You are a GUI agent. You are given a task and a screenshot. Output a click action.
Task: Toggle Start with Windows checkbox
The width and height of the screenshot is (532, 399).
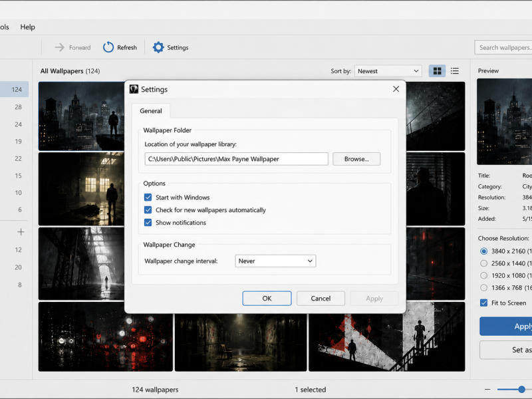point(148,198)
